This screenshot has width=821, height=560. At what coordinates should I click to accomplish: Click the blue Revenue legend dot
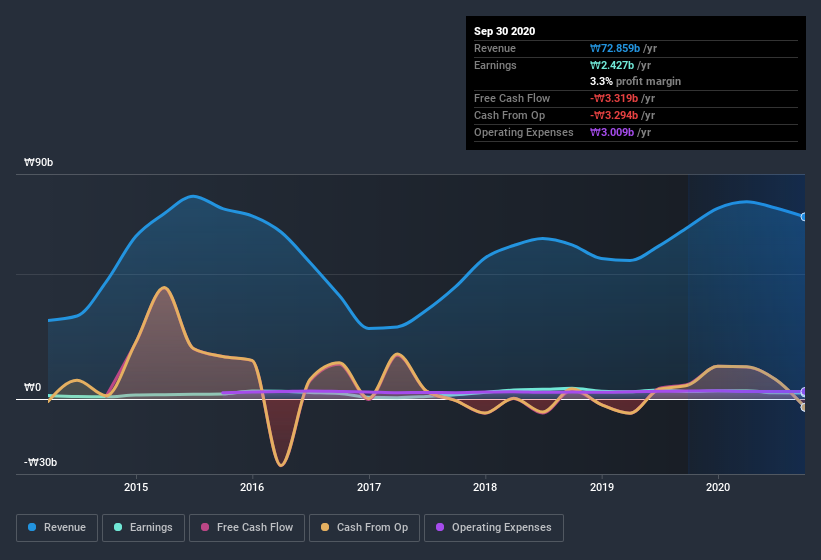click(33, 527)
